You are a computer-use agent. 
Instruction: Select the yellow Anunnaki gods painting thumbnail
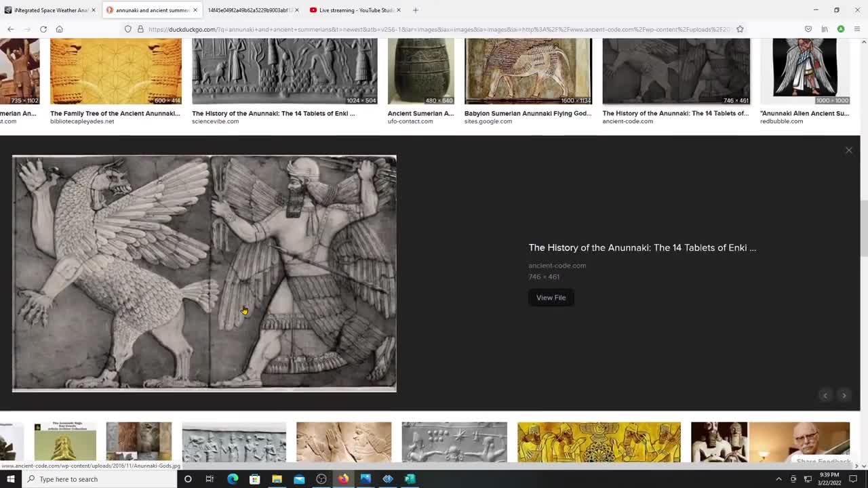click(x=599, y=442)
